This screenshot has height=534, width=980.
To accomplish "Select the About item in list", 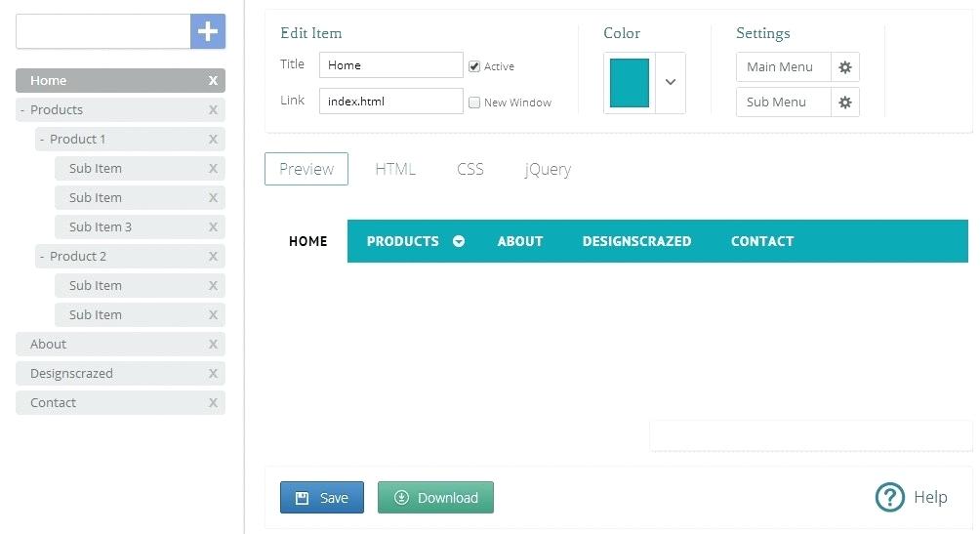I will 121,344.
